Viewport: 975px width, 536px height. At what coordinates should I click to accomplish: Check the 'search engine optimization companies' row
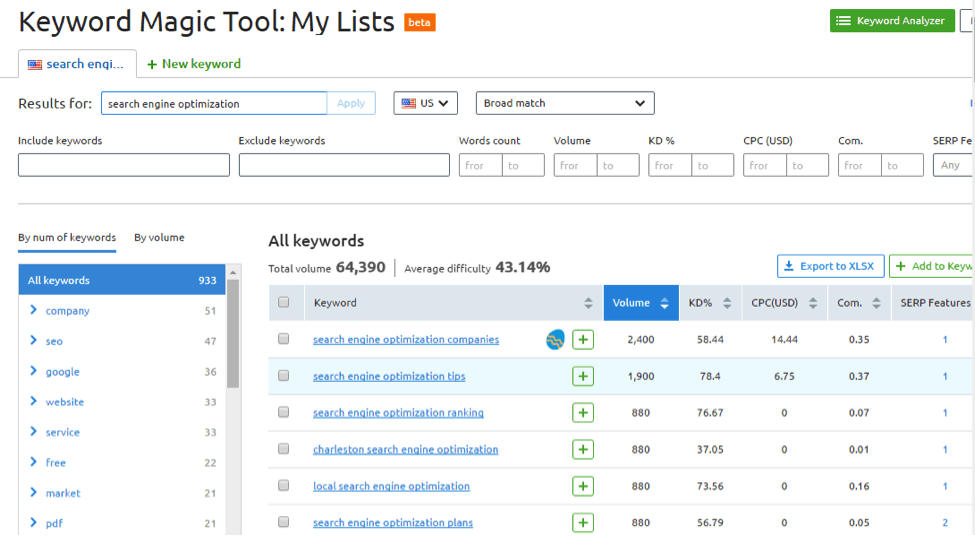[284, 339]
